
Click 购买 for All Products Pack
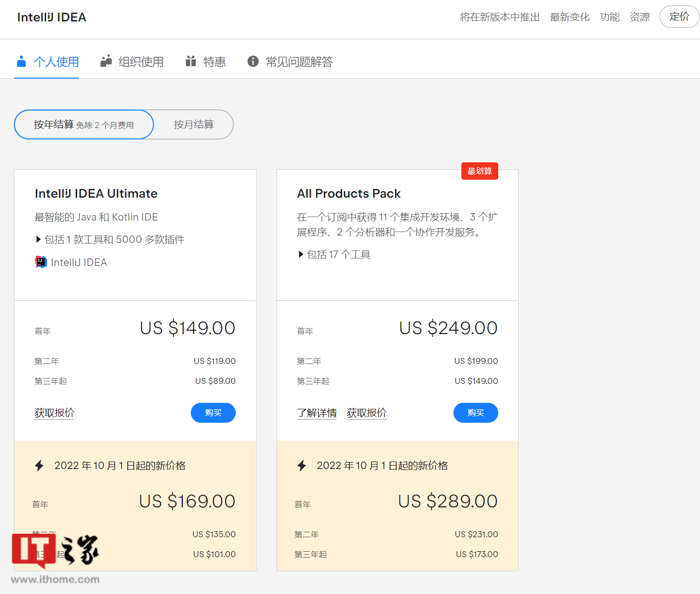[476, 413]
